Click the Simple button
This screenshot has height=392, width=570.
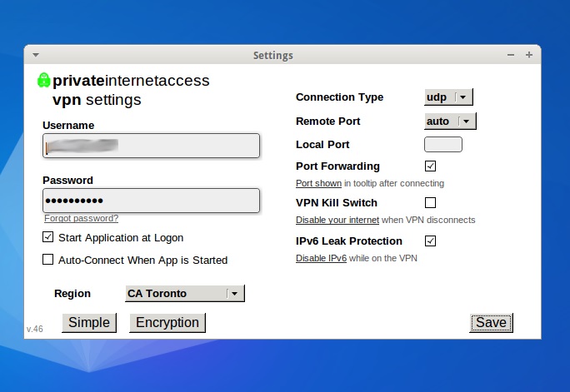pos(89,323)
